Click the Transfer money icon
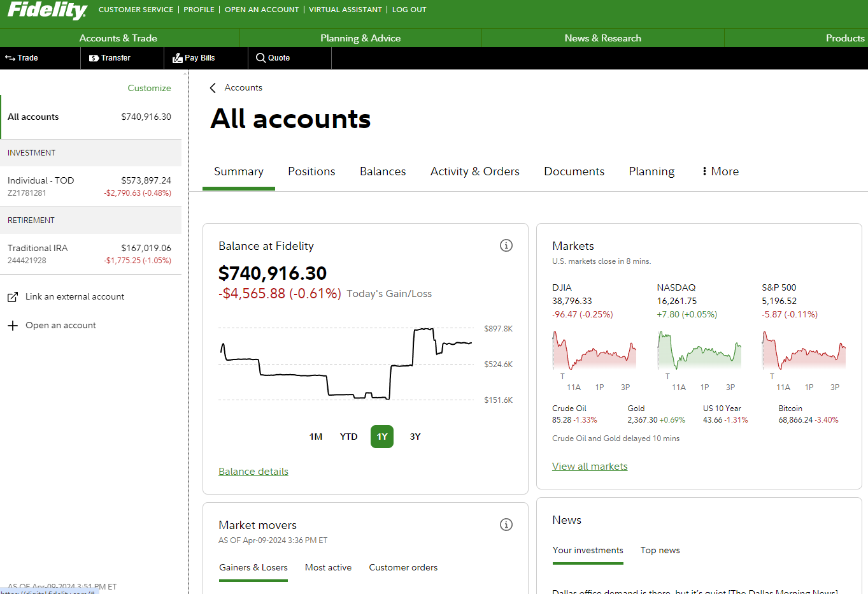868x594 pixels. (x=94, y=58)
